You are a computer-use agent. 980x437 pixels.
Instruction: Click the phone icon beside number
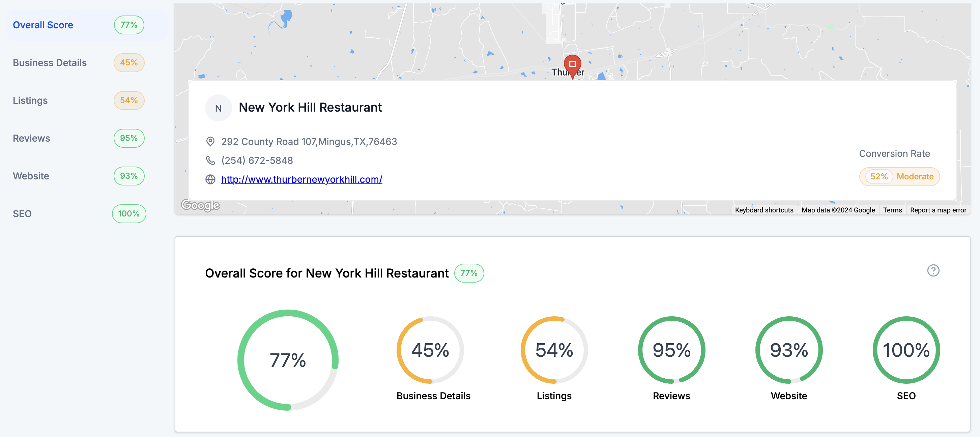pos(210,161)
